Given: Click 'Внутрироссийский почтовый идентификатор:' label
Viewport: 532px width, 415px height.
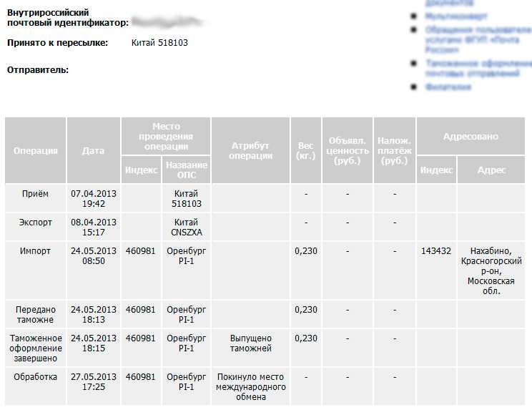Looking at the screenshot, I should click(x=68, y=18).
